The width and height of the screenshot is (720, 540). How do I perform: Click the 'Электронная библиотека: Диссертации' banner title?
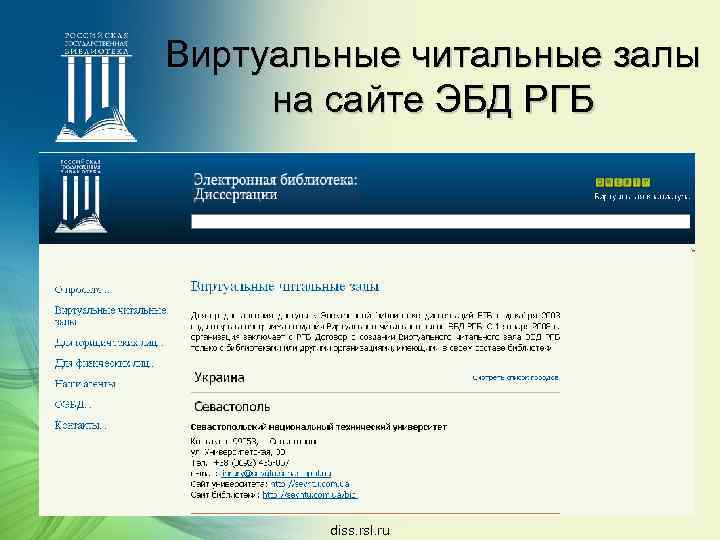(x=275, y=187)
